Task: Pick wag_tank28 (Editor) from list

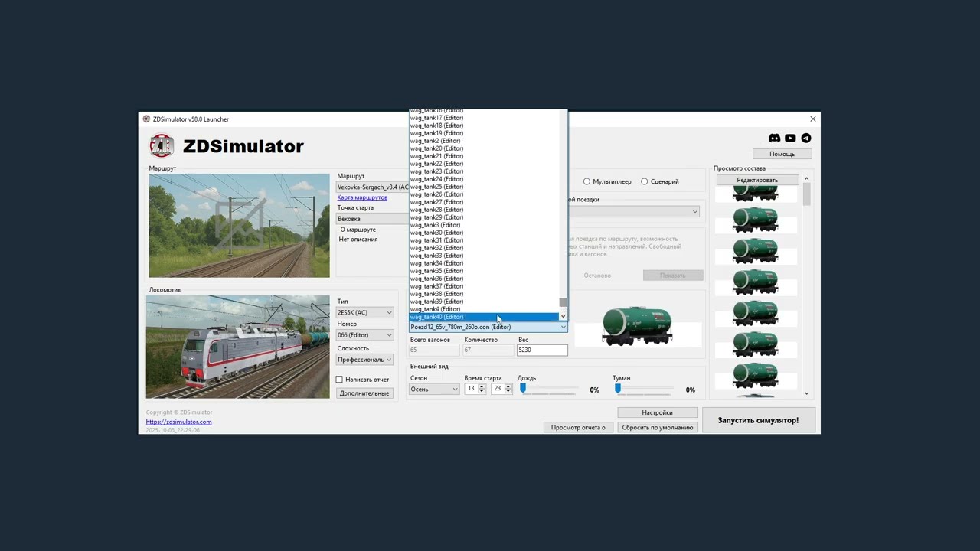Action: (484, 210)
